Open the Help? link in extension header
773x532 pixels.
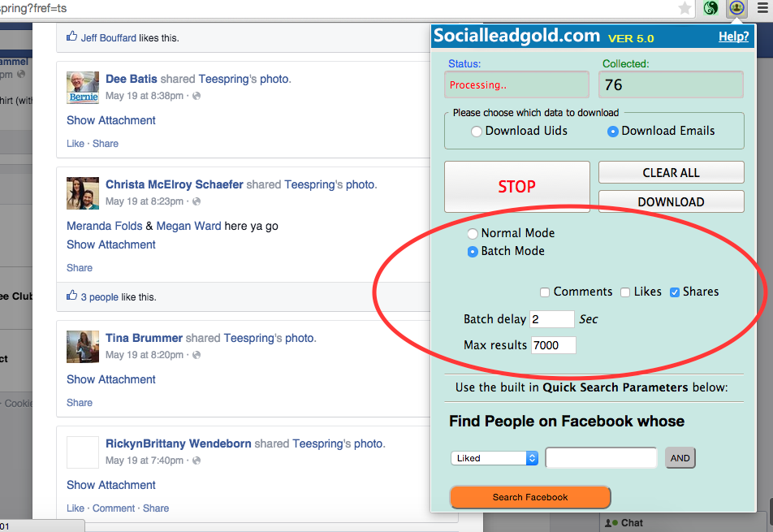click(x=733, y=37)
